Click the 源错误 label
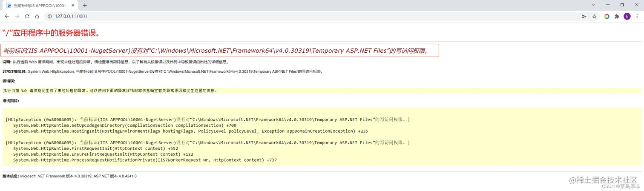Screen dimensions: 644x191 click(x=9, y=81)
